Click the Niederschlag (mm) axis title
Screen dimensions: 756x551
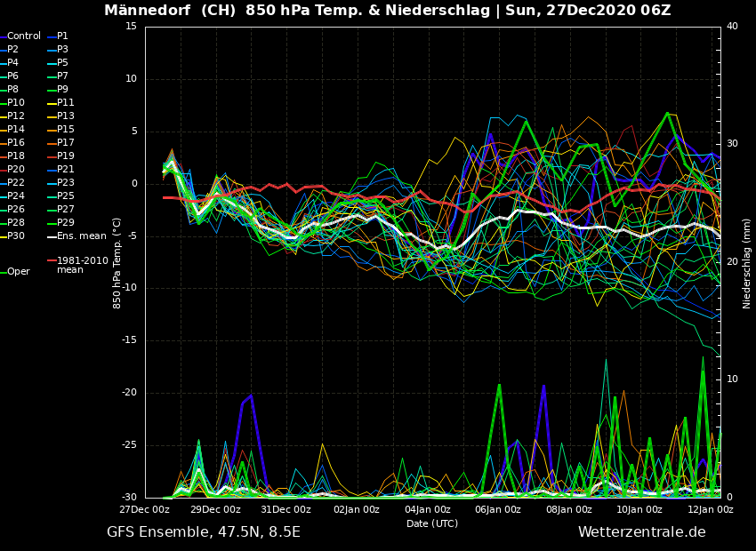747,263
